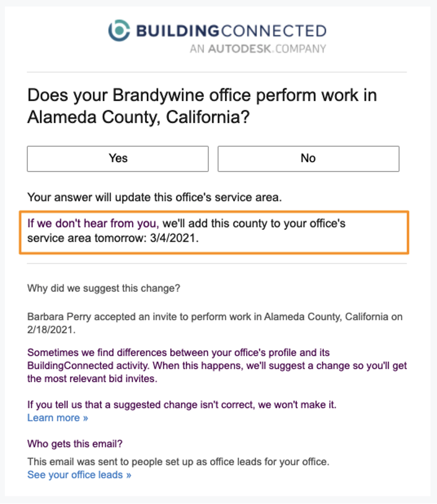437x504 pixels.
Task: Click the 'This email was sent to people' sentence
Action: pos(178,462)
